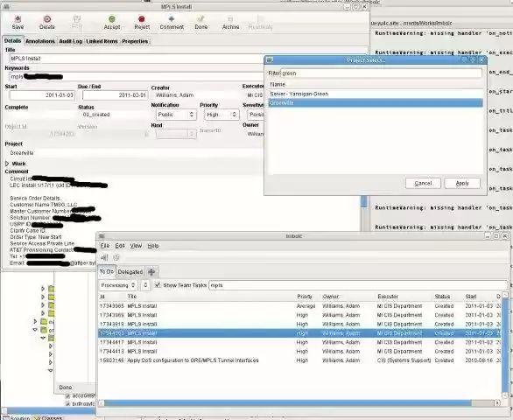The height and width of the screenshot is (420, 513).
Task: Open the File menu in Imbolc
Action: click(x=105, y=246)
